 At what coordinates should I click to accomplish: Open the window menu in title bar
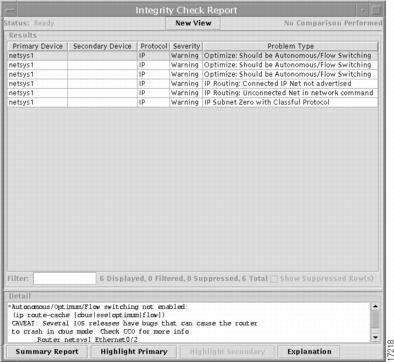11,10
